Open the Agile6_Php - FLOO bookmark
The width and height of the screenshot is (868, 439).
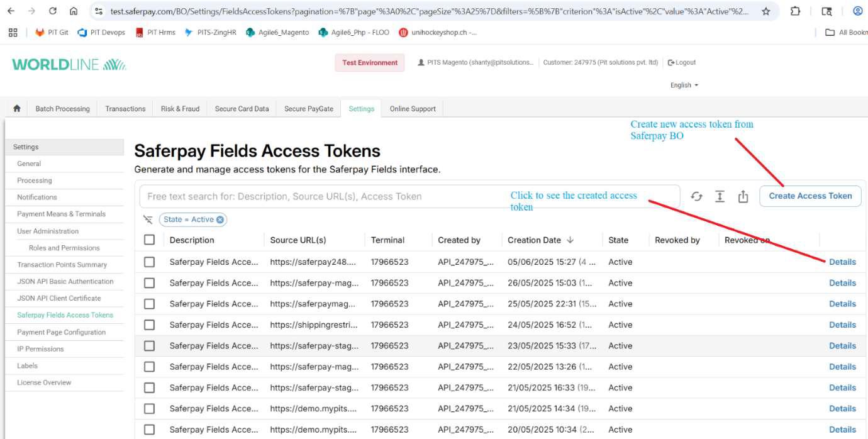click(354, 32)
